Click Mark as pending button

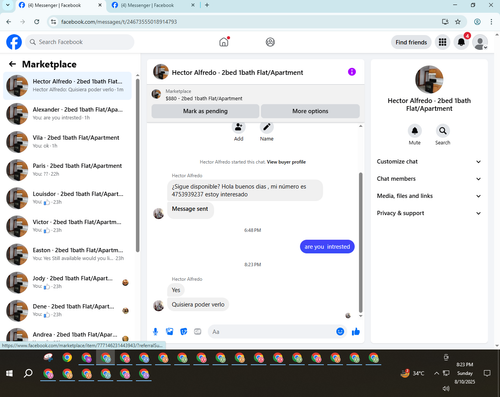[205, 111]
